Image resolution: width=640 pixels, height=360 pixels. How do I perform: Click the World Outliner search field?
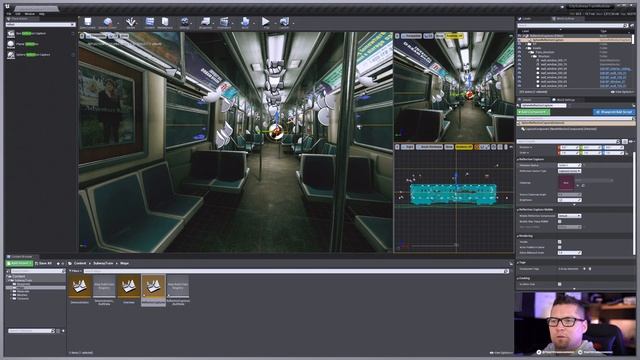(572, 25)
